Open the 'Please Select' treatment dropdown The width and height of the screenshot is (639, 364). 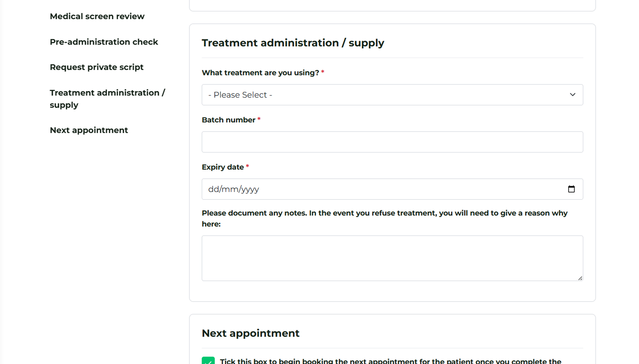392,95
